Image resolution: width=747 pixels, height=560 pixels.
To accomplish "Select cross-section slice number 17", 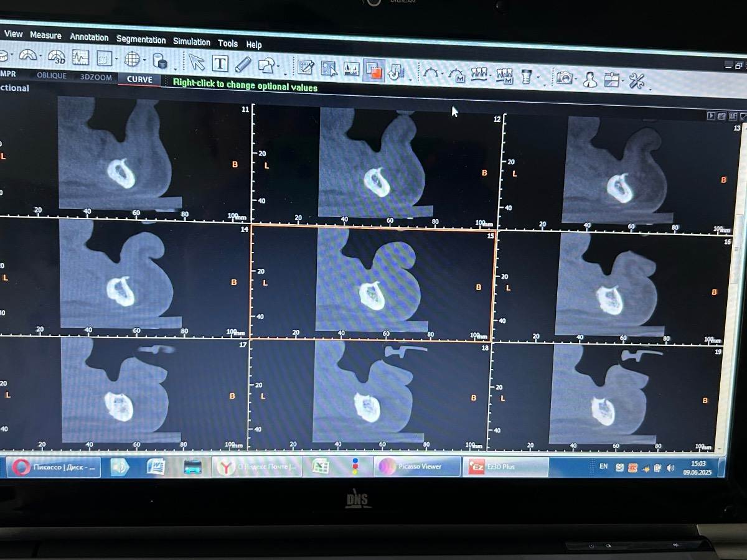I will pos(123,392).
